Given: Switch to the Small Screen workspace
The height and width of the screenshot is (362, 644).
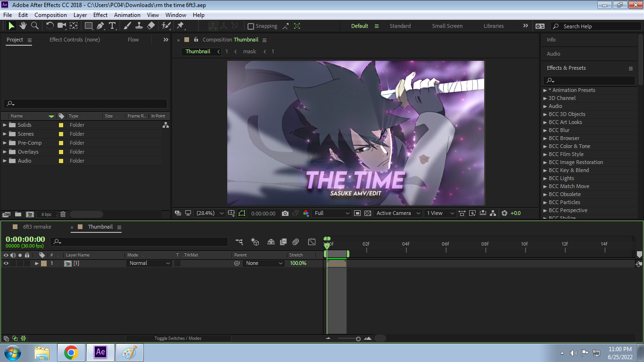Looking at the screenshot, I should (x=447, y=26).
